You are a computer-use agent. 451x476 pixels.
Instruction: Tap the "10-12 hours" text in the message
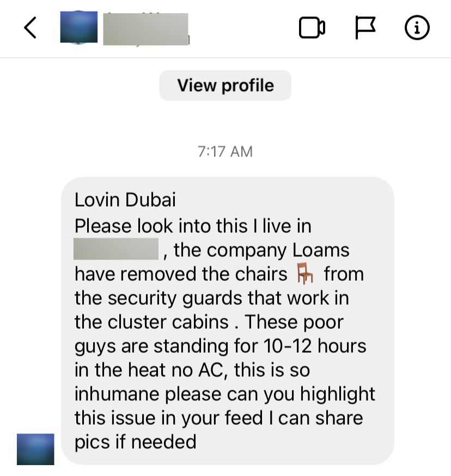coord(315,346)
